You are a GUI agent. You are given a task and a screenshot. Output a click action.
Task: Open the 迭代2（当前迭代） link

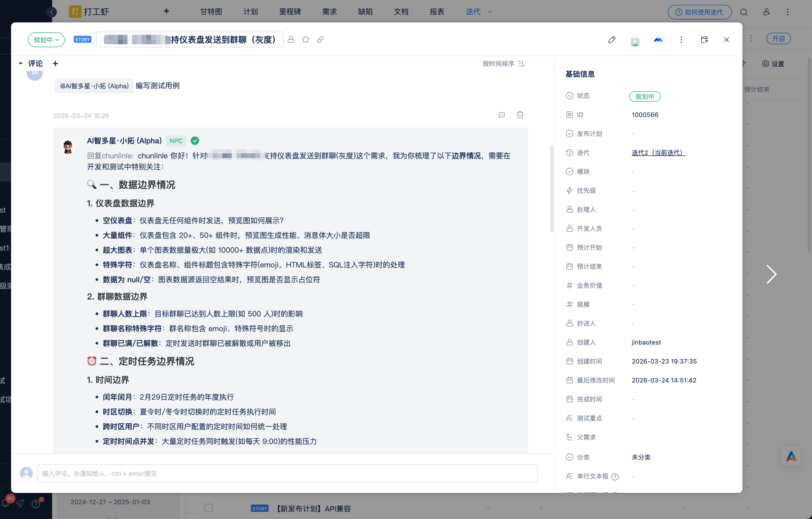click(x=658, y=153)
